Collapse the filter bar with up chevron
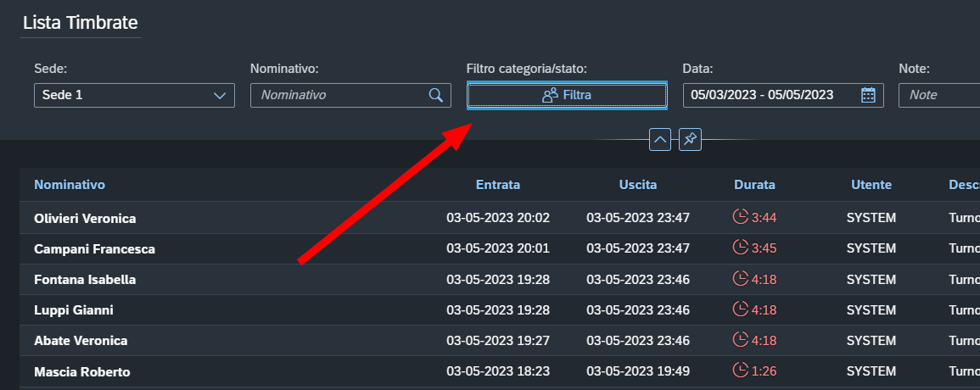This screenshot has width=980, height=390. (660, 139)
